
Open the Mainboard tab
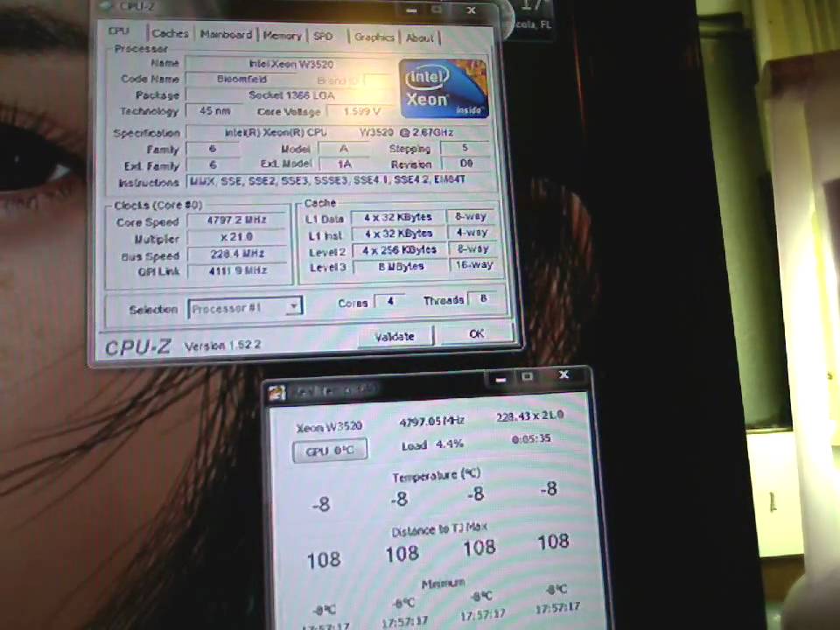coord(226,34)
